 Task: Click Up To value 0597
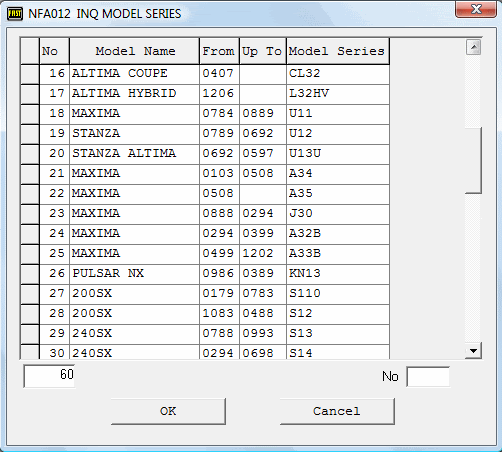[x=263, y=154]
